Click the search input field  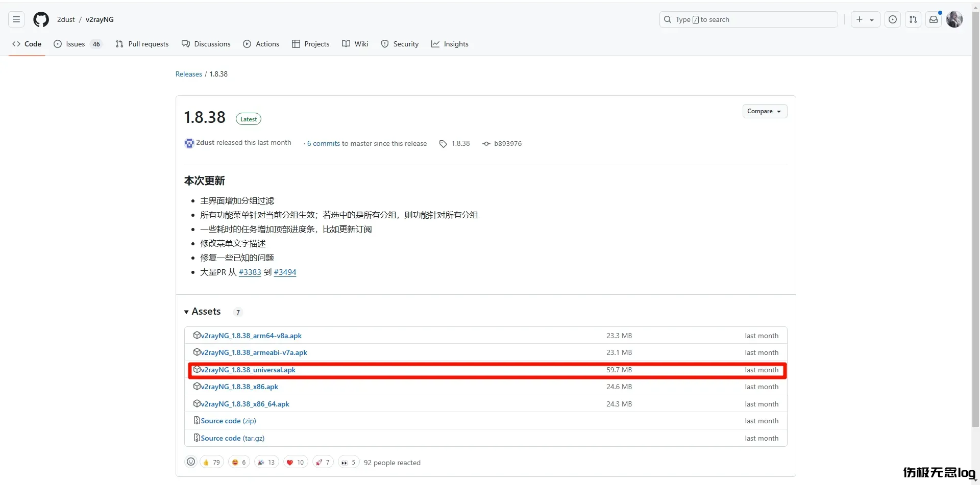click(749, 19)
